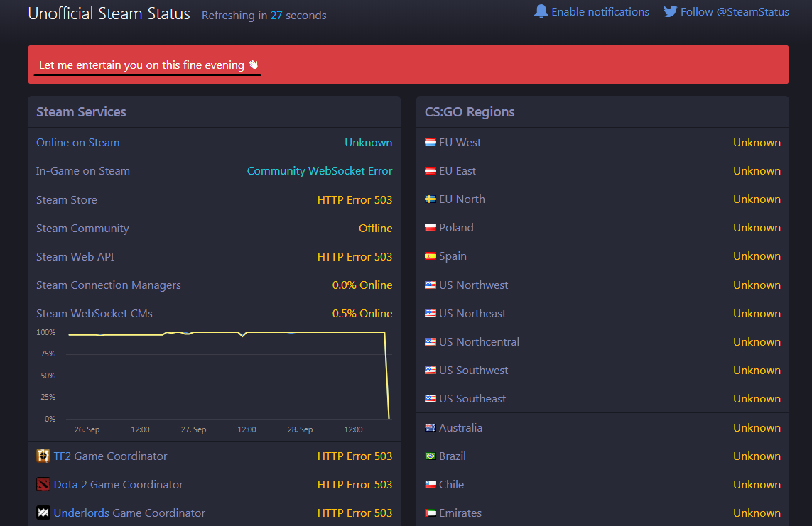
Task: Follow @SteamStatus on Twitter
Action: click(735, 11)
